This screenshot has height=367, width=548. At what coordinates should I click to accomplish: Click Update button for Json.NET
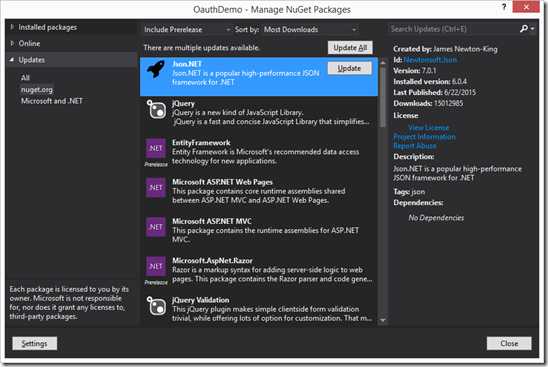(349, 68)
